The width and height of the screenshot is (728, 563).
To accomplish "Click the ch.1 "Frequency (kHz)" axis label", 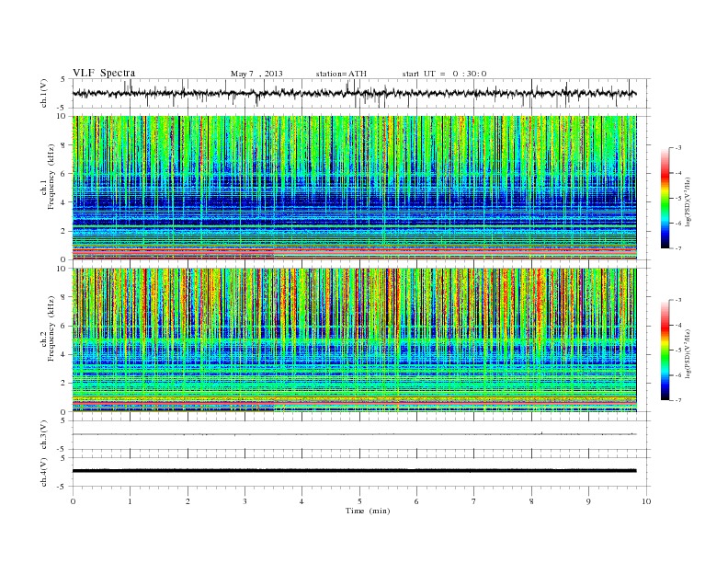I will pyautogui.click(x=51, y=176).
